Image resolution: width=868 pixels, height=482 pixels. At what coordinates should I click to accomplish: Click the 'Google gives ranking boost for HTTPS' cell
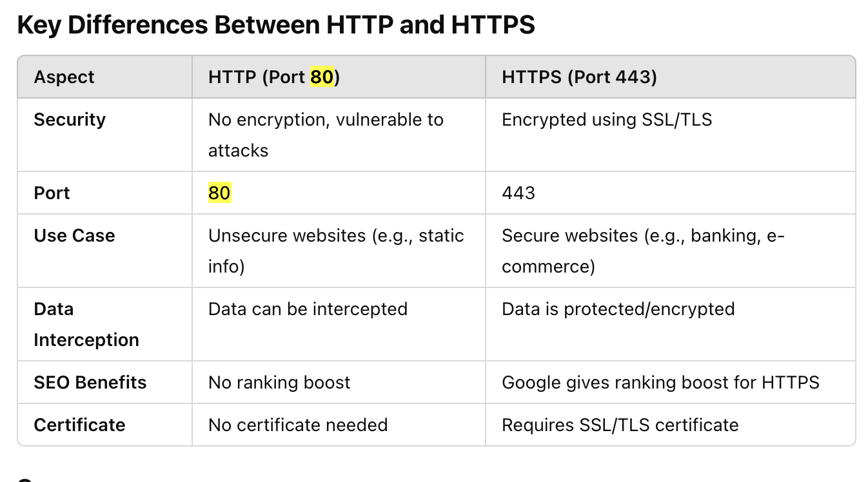(x=660, y=383)
